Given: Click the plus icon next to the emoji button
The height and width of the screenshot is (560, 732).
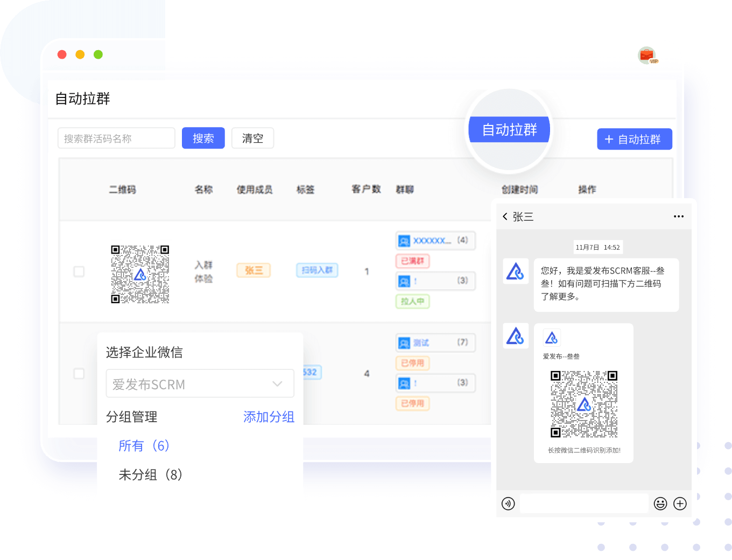Looking at the screenshot, I should (x=680, y=503).
